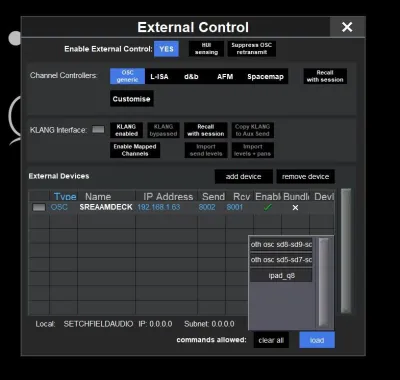Click the External Devices list scrollbar
The width and height of the screenshot is (400, 380).
point(346,251)
